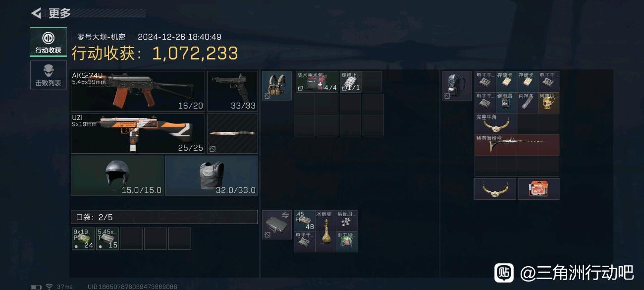Select the UZI submachine gun slot
Screen dimensions: 644x290
(x=138, y=133)
